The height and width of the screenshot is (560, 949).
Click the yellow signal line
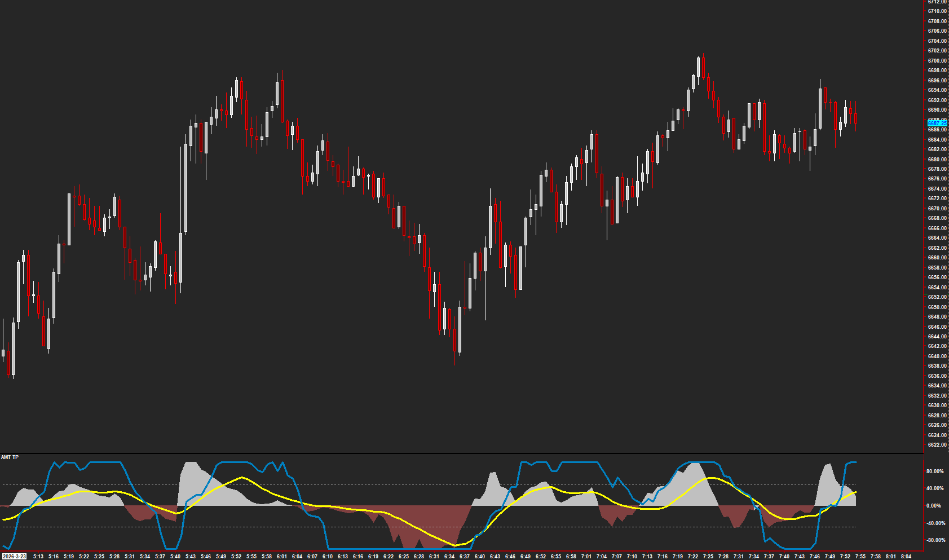242,478
